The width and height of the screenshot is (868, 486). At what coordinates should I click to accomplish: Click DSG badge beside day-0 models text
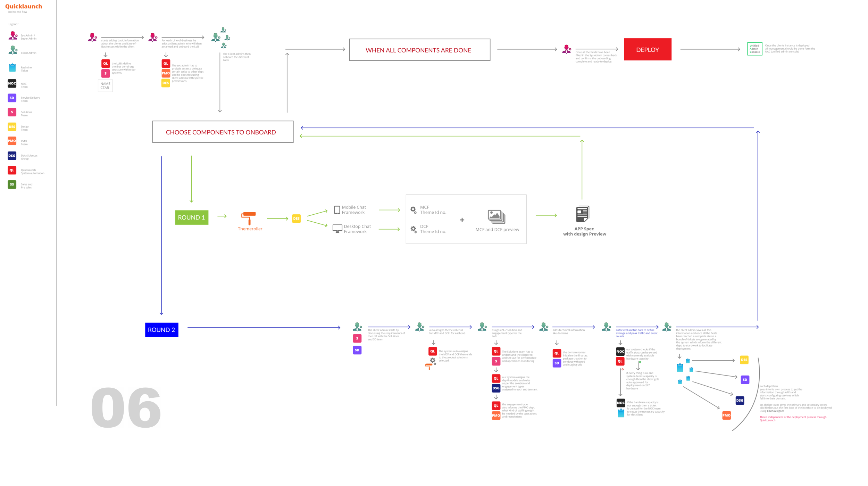(496, 388)
